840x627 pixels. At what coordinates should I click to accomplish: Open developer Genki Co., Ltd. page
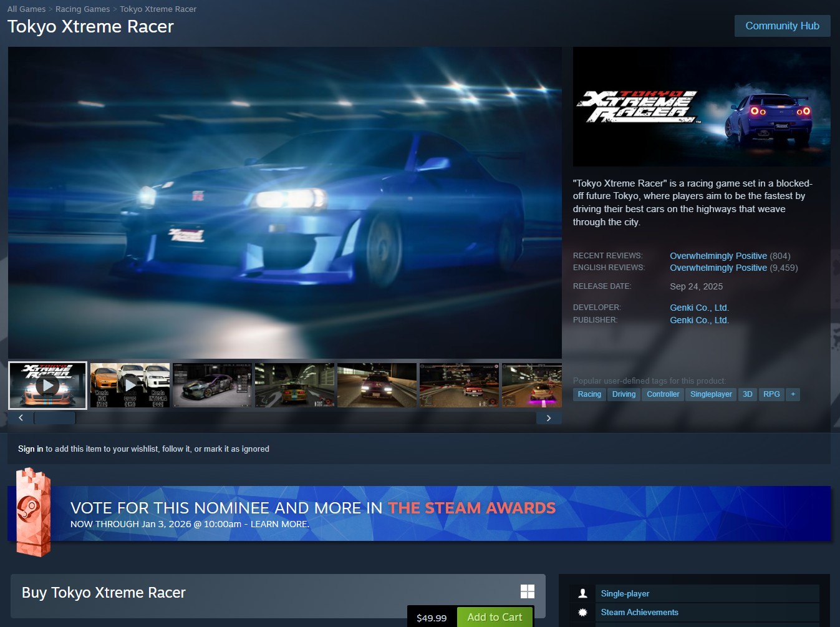700,308
